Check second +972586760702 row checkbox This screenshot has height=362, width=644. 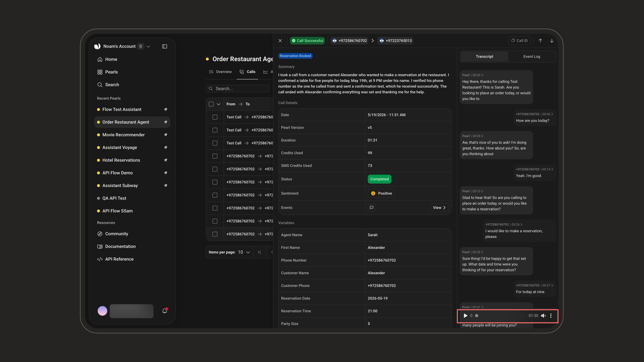215,169
